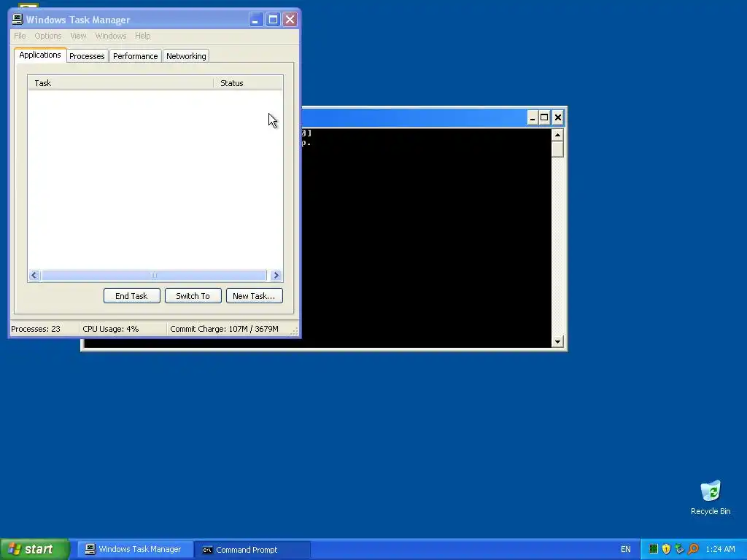This screenshot has width=747, height=560.
Task: Click the yellow security shield tray icon
Action: click(667, 549)
